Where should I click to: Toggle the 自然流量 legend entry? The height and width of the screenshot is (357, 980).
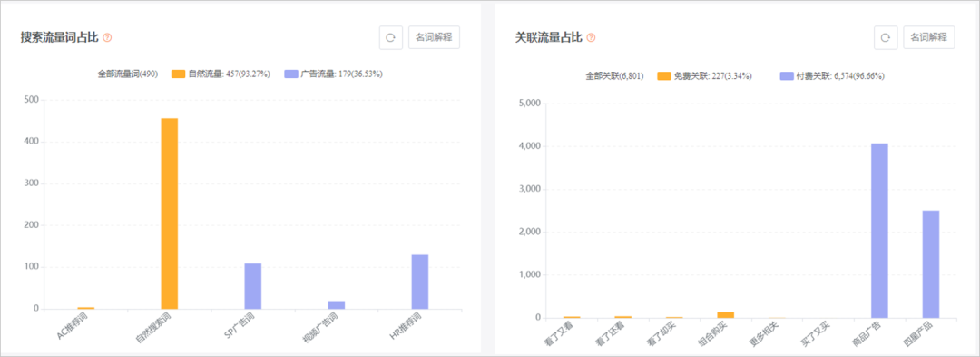220,74
